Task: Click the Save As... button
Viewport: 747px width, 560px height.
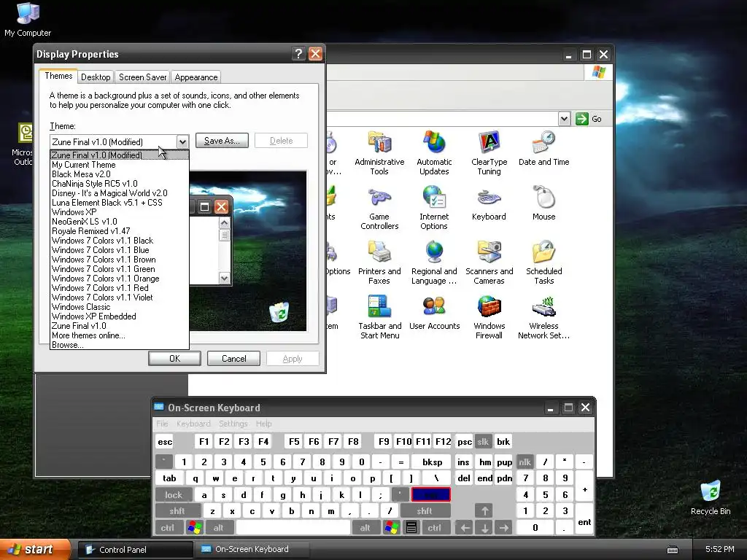Action: pos(222,141)
